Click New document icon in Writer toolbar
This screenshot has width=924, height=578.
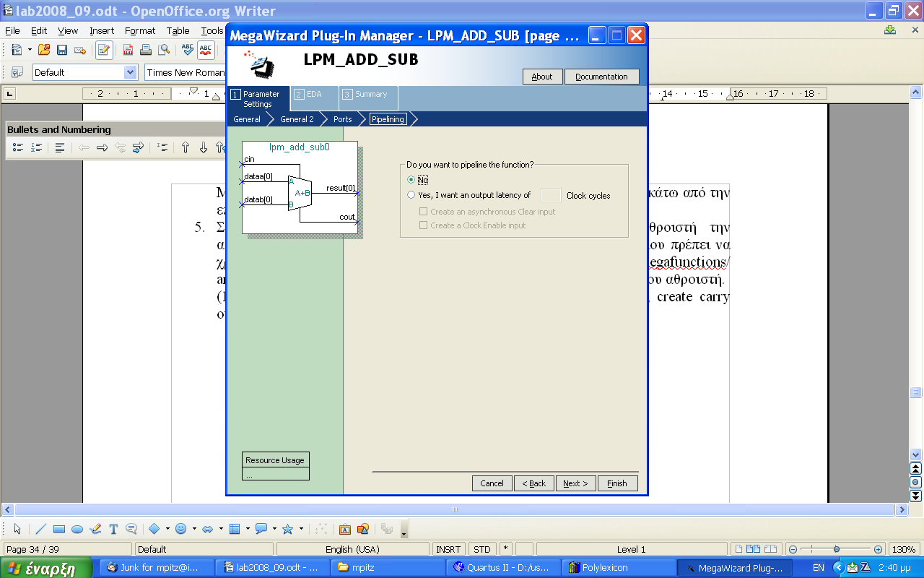click(x=17, y=50)
